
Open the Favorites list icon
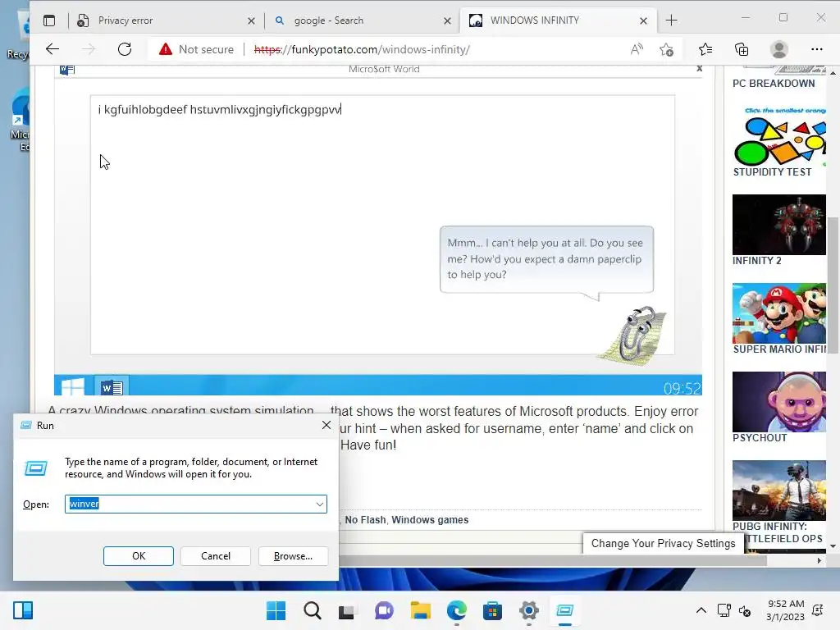[x=705, y=49]
